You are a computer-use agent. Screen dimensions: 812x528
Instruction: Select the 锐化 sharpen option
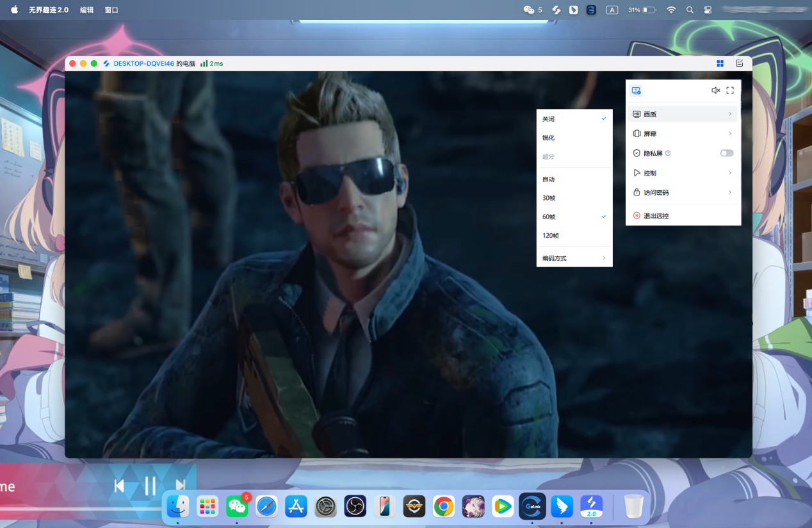[574, 138]
